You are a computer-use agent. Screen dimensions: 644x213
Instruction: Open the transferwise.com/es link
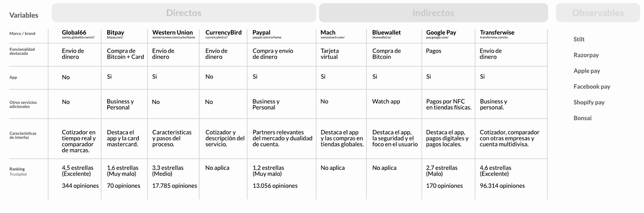point(494,37)
